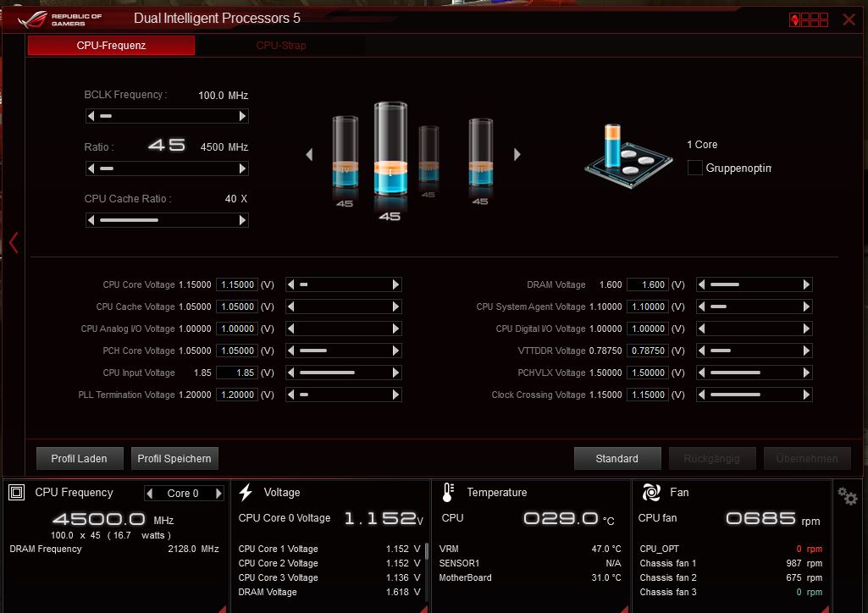Expand CPU Frequency panel corner triangle
Image resolution: width=868 pixels, height=613 pixels.
point(222,609)
